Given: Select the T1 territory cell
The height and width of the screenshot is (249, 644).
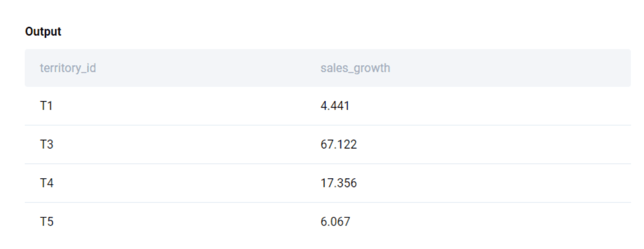Looking at the screenshot, I should (46, 106).
